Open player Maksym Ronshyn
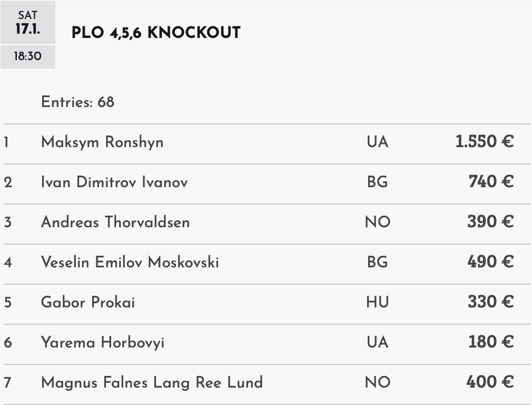 (x=102, y=142)
